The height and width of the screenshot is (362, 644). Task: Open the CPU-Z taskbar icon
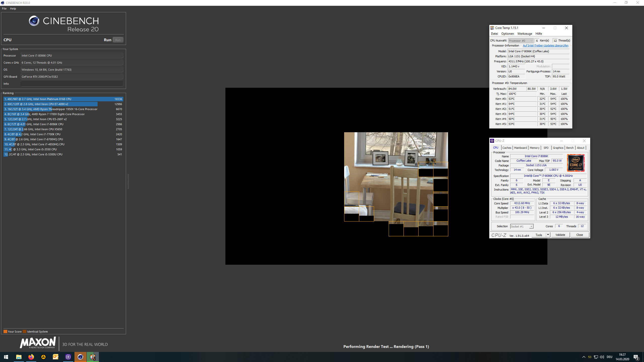(68, 357)
